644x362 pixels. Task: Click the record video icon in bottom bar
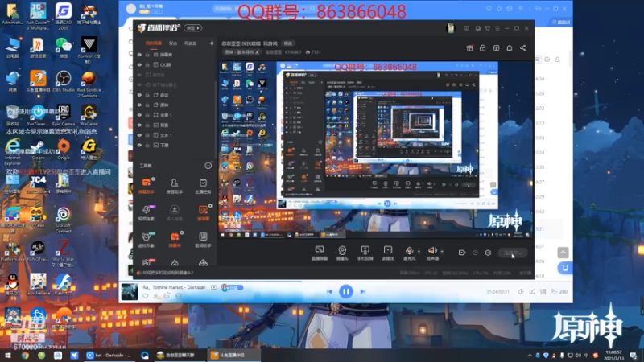click(x=462, y=253)
